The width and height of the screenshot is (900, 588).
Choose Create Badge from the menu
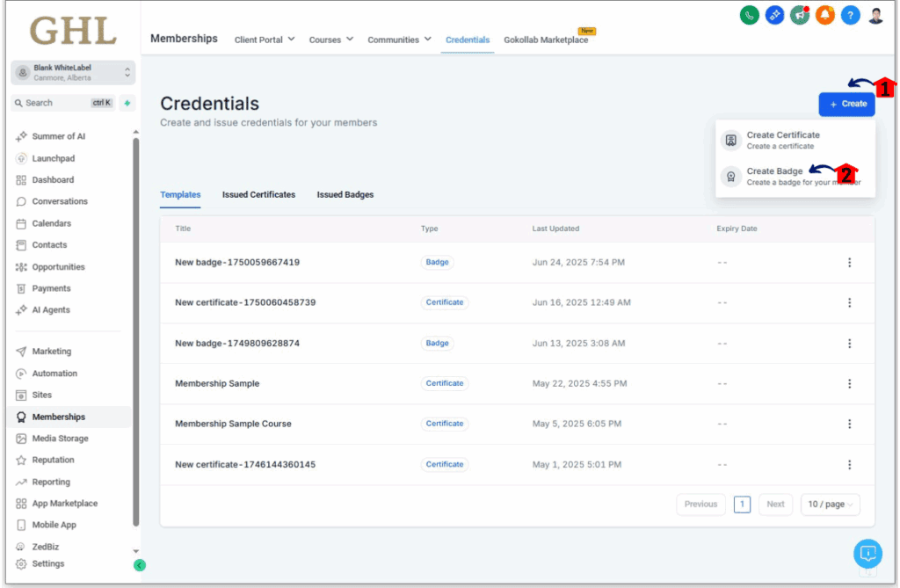[795, 177]
